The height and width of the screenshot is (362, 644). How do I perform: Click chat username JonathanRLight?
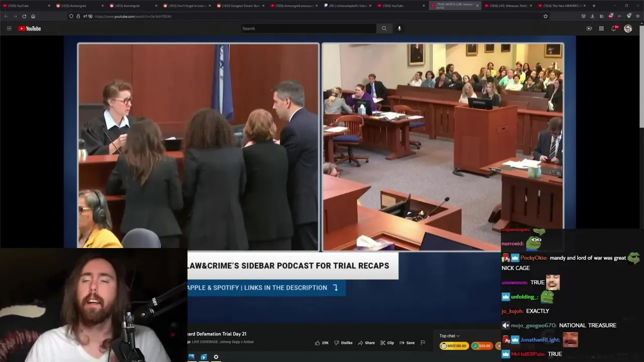(x=540, y=340)
